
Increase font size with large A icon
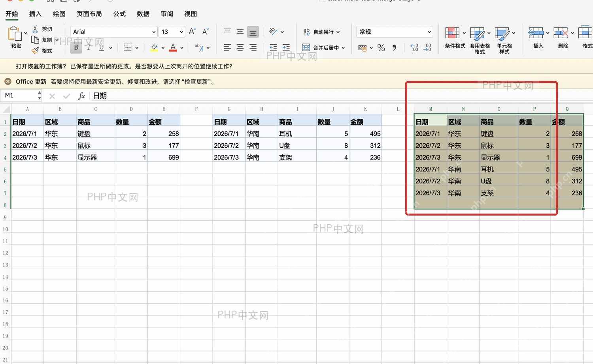pos(192,32)
